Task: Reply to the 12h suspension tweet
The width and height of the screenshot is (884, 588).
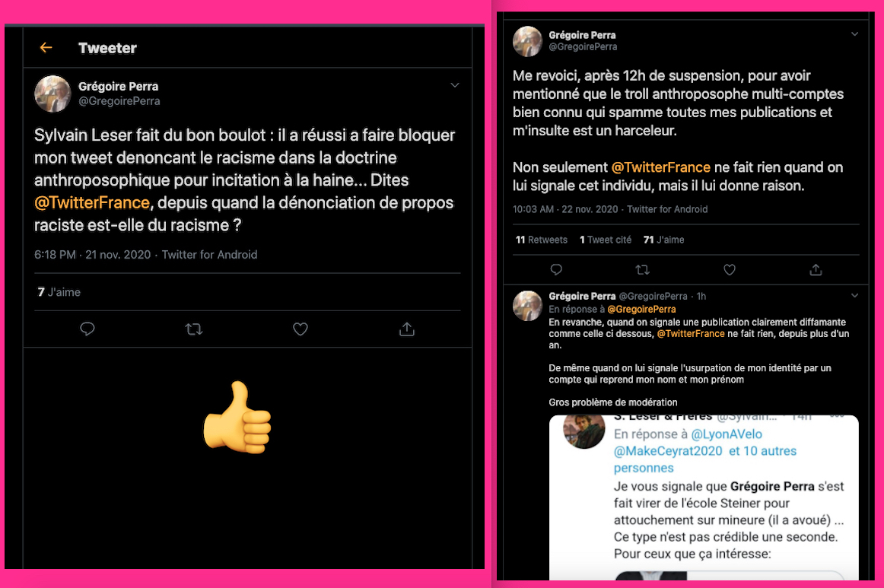Action: click(x=556, y=270)
